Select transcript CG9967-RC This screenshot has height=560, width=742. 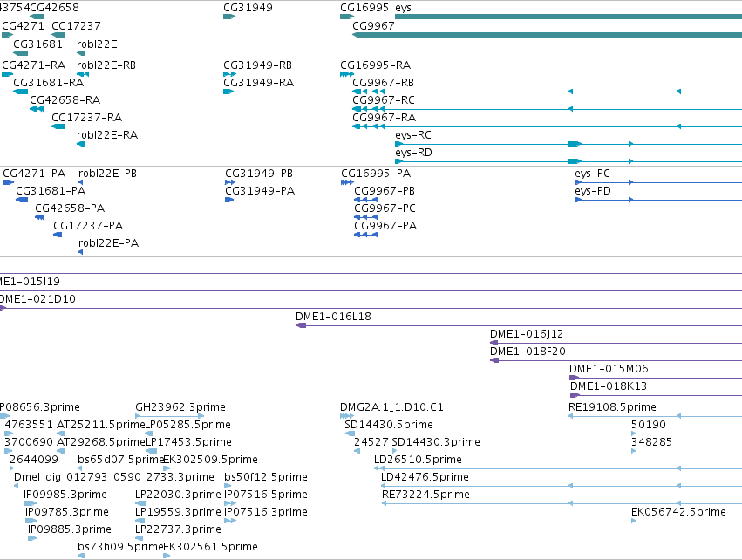pyautogui.click(x=384, y=100)
